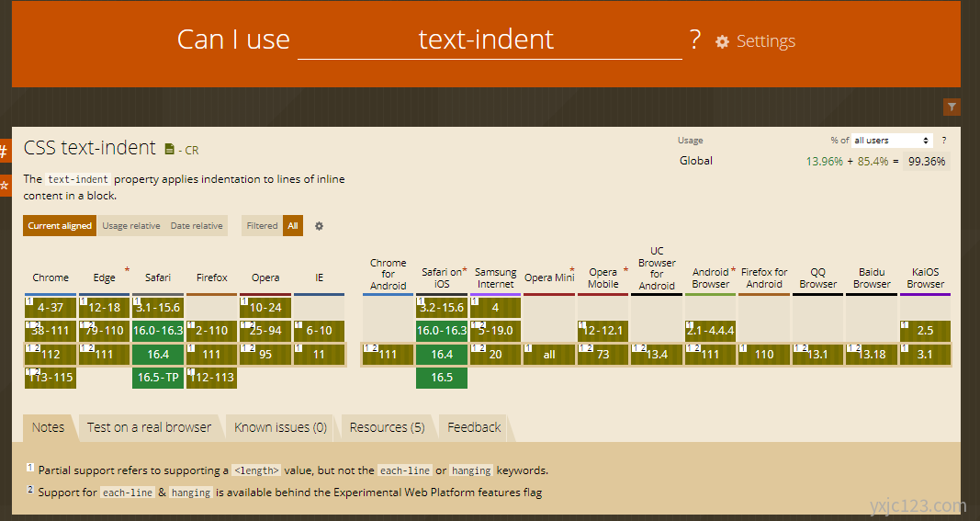
Task: Click Baidu Browser 13.18 cell
Action: tap(872, 354)
